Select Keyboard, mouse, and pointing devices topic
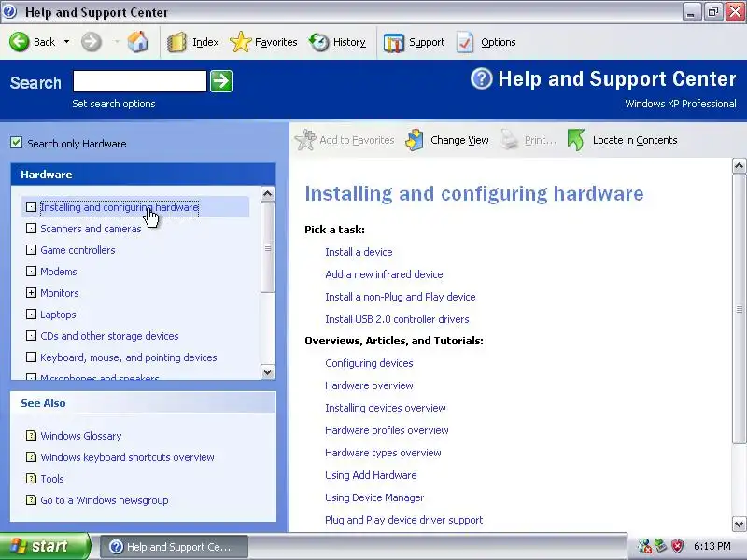747x560 pixels. click(129, 357)
